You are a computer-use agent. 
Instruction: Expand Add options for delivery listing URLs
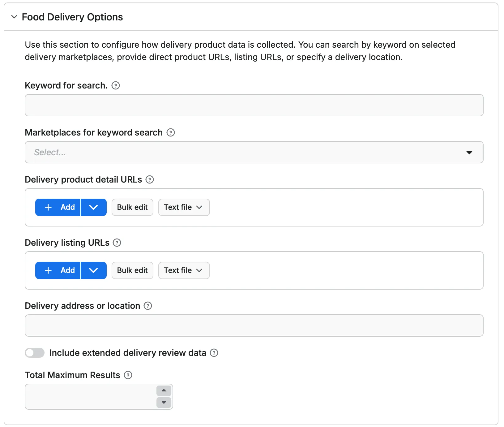(93, 270)
